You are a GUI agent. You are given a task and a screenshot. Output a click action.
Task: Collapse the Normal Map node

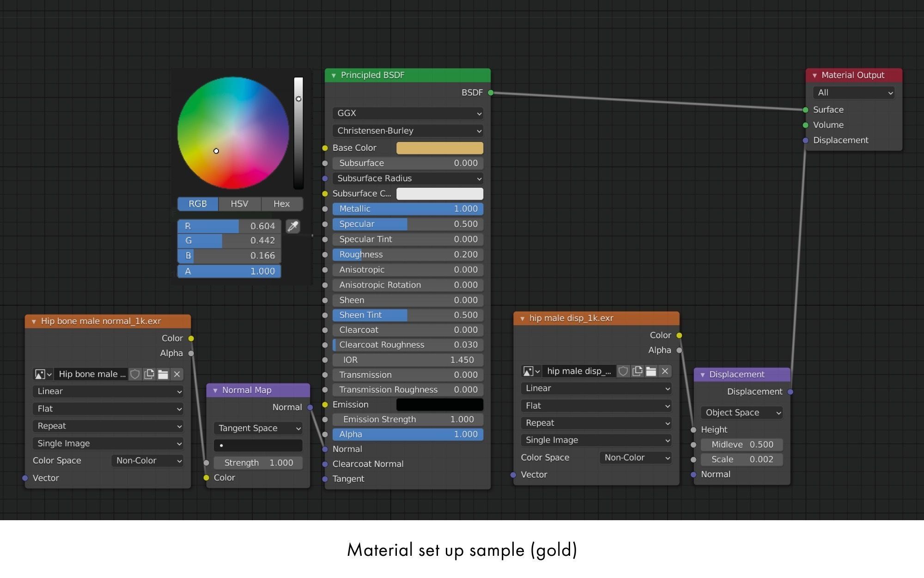coord(215,390)
